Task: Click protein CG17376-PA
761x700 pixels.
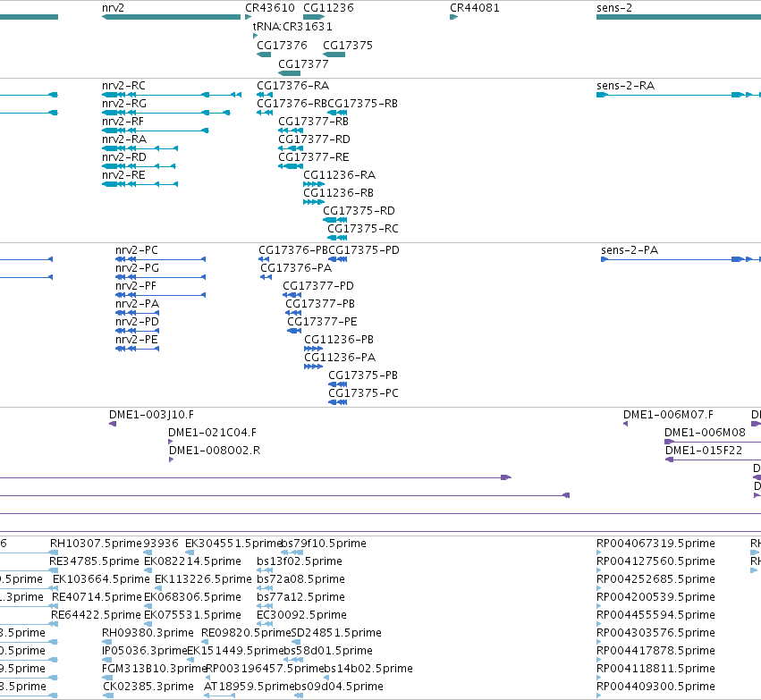Action: click(x=296, y=268)
